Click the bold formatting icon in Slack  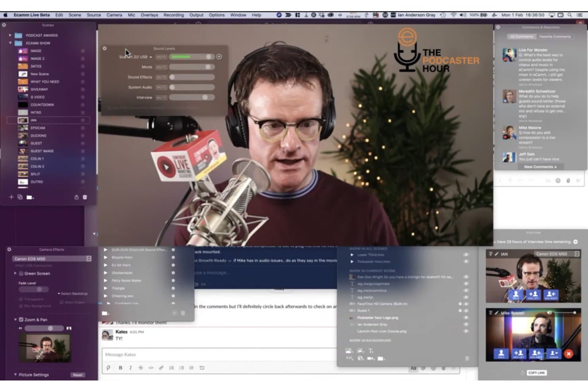click(x=120, y=368)
